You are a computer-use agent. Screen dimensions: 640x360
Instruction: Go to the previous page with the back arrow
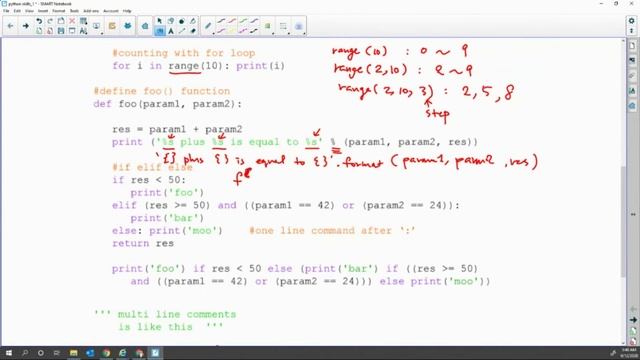(x=10, y=26)
